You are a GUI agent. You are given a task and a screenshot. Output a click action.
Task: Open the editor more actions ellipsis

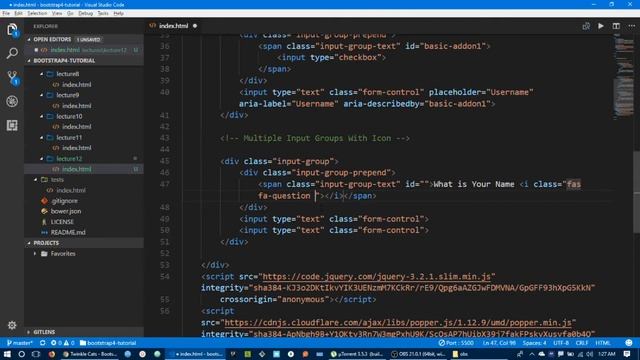click(x=631, y=26)
